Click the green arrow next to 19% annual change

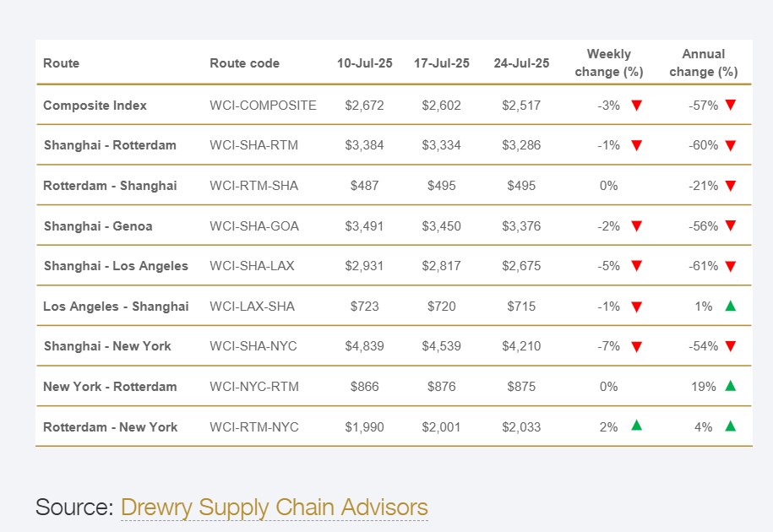point(731,386)
